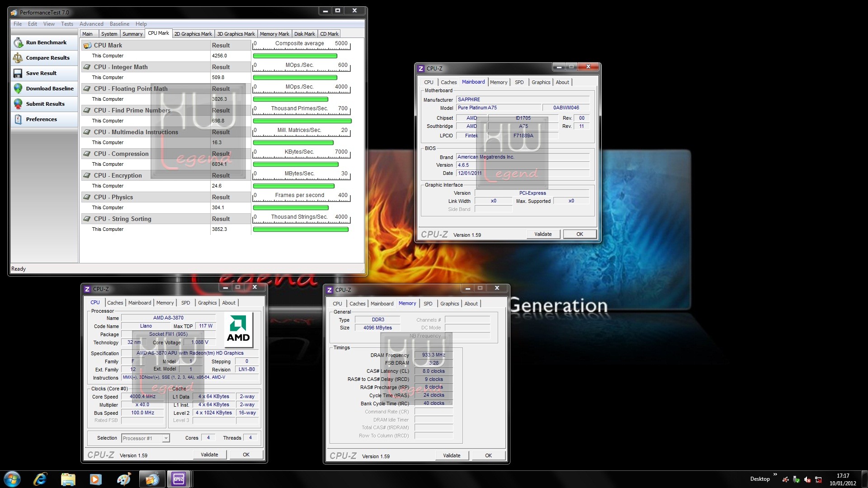Open the Advanced menu in PerformanceTest
This screenshot has height=488, width=868.
[91, 24]
